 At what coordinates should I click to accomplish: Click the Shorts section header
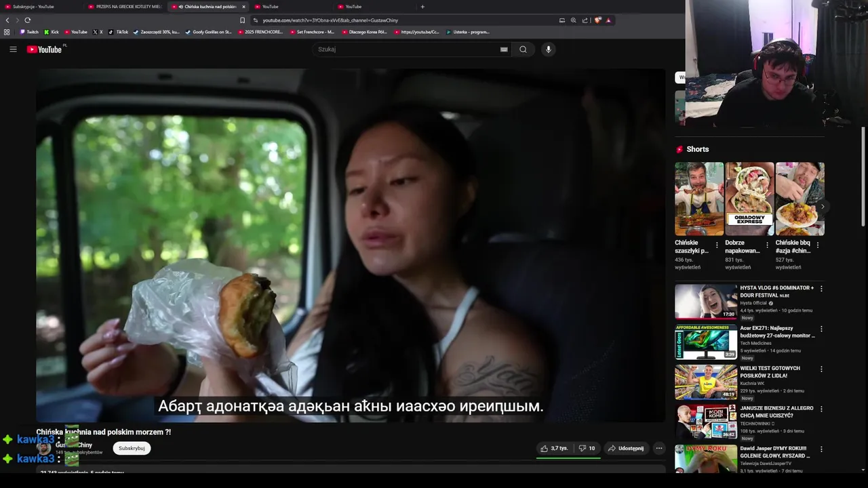pyautogui.click(x=697, y=149)
